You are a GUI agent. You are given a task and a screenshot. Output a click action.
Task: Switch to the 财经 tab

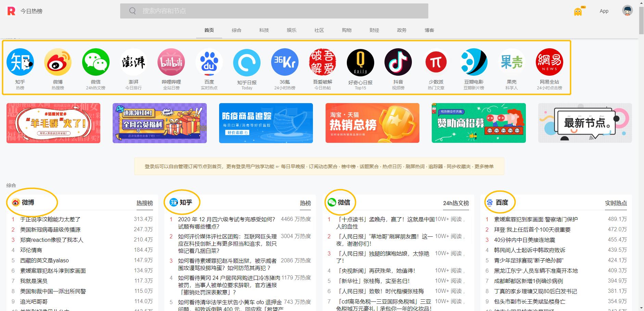374,30
